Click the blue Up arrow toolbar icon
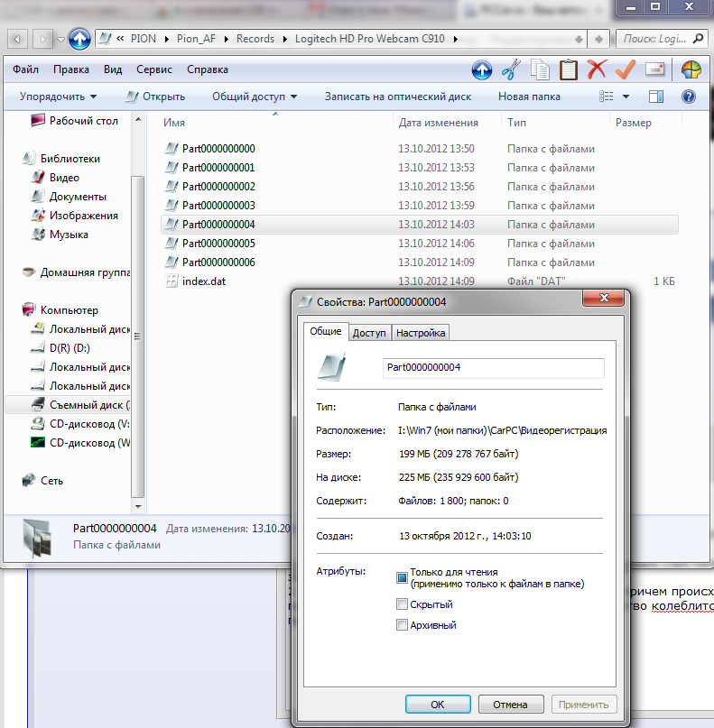This screenshot has width=714, height=728. pyautogui.click(x=482, y=69)
